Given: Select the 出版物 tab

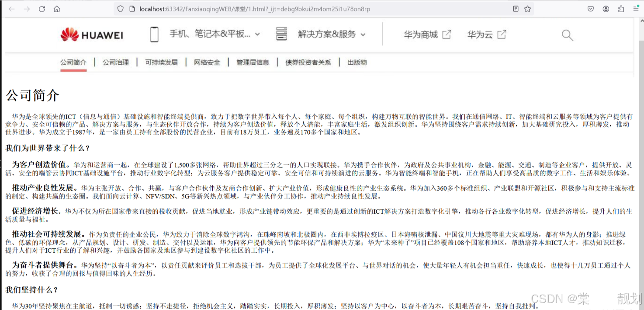Looking at the screenshot, I should pyautogui.click(x=357, y=63).
